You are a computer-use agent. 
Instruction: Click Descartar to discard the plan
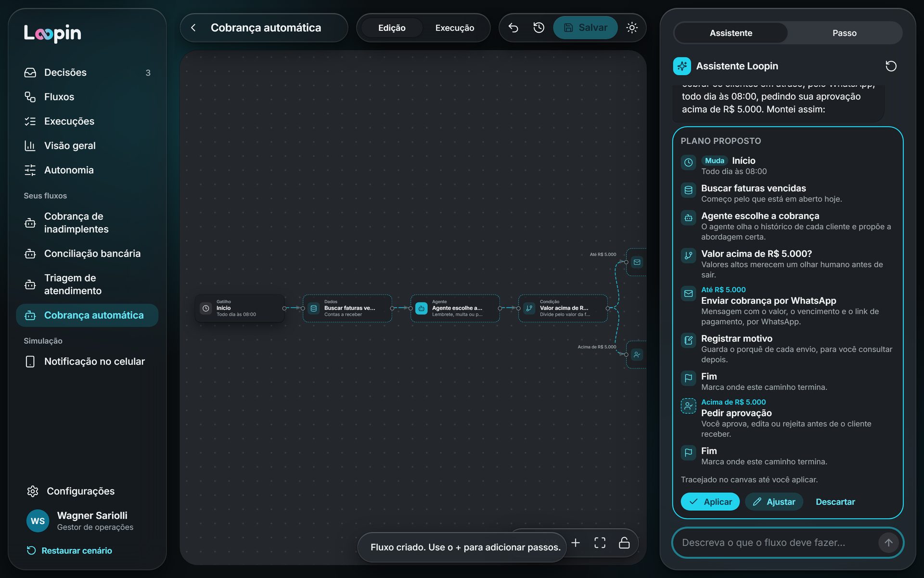[x=835, y=501]
